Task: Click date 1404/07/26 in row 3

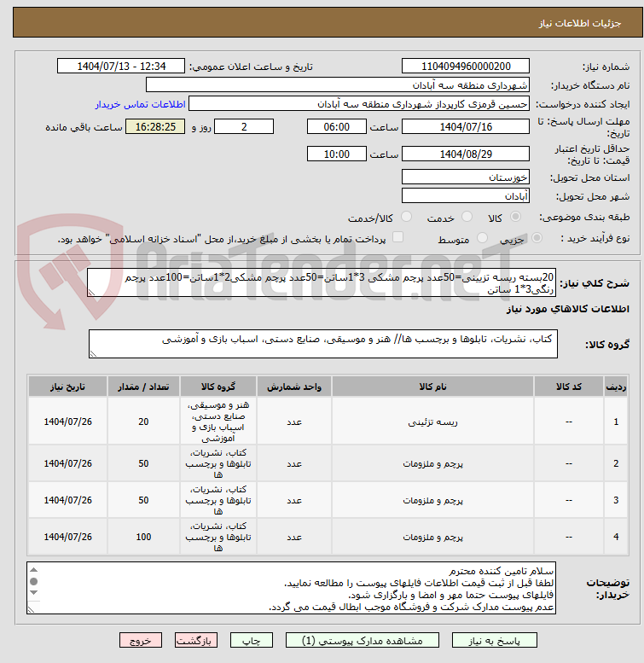Action: 67,500
